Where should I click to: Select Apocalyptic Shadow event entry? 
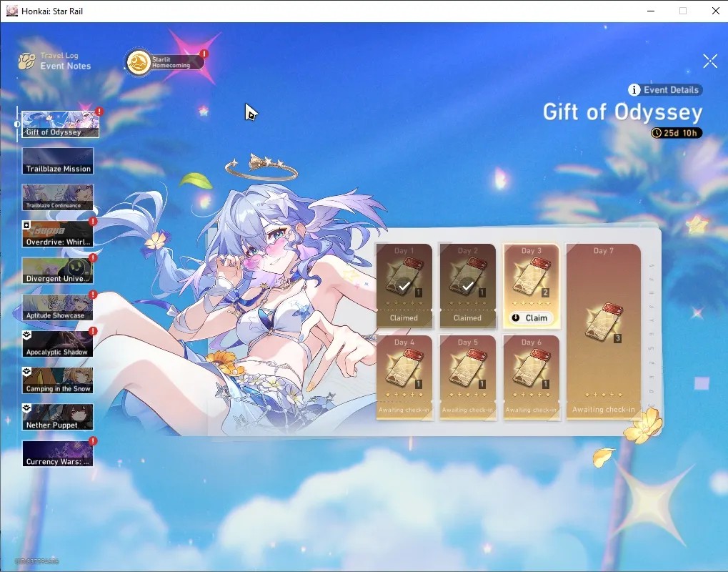(58, 344)
